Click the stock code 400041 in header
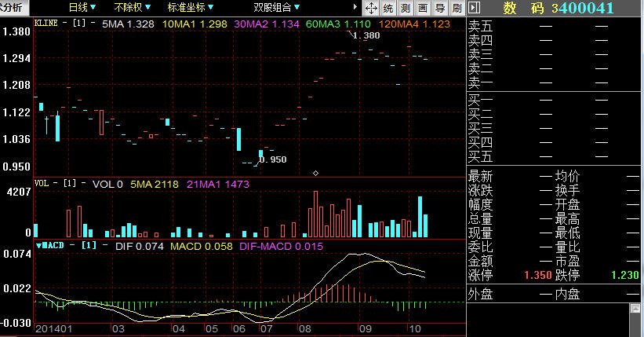 click(x=586, y=9)
